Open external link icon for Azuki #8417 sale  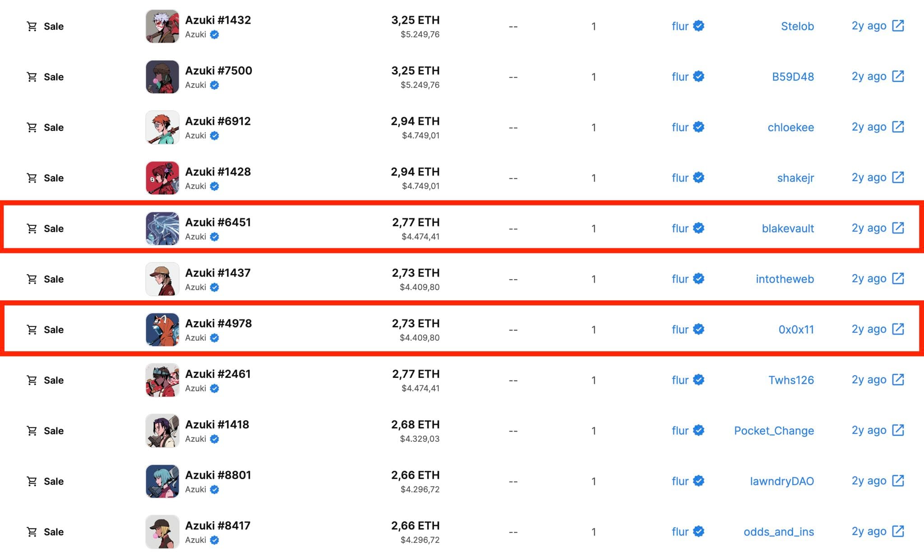[898, 531]
